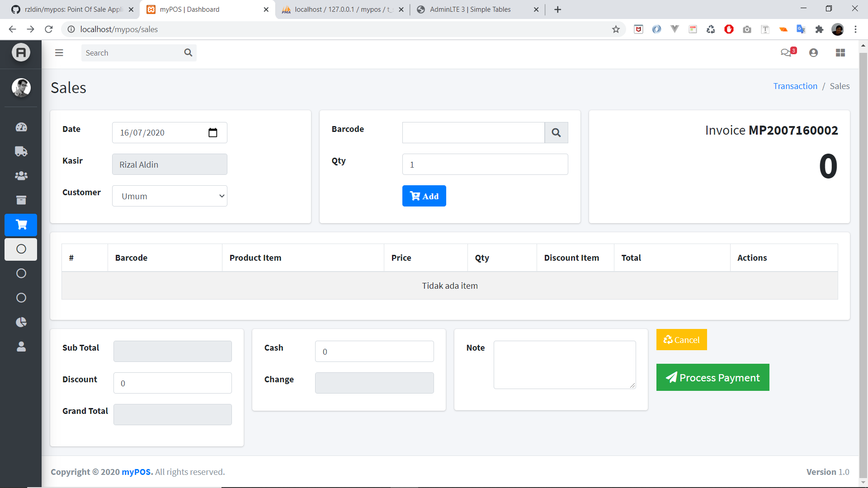Click the green Process Payment button
This screenshot has height=488, width=868.
pyautogui.click(x=712, y=377)
